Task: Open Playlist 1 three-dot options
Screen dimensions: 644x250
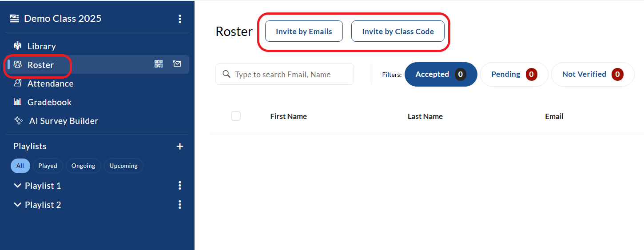Action: click(180, 185)
